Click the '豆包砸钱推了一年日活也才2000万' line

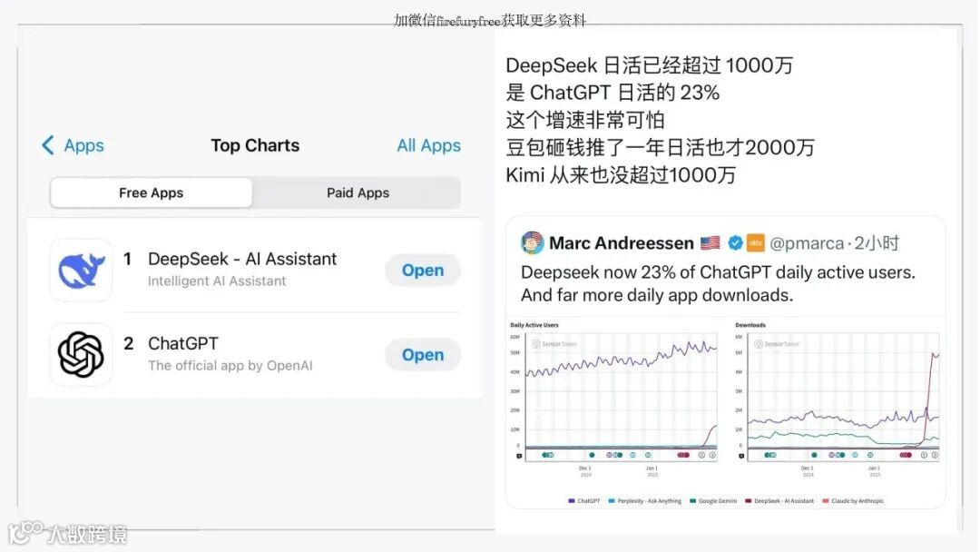tap(660, 148)
